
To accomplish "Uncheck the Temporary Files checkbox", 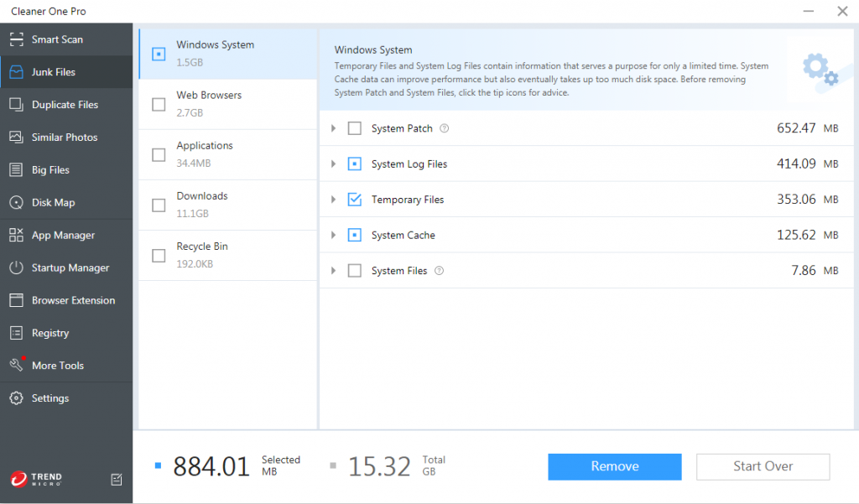I will 354,200.
